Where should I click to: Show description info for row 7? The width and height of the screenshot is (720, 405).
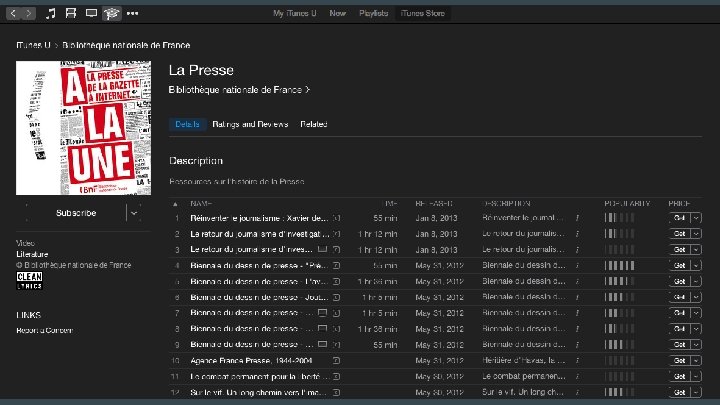pyautogui.click(x=577, y=313)
